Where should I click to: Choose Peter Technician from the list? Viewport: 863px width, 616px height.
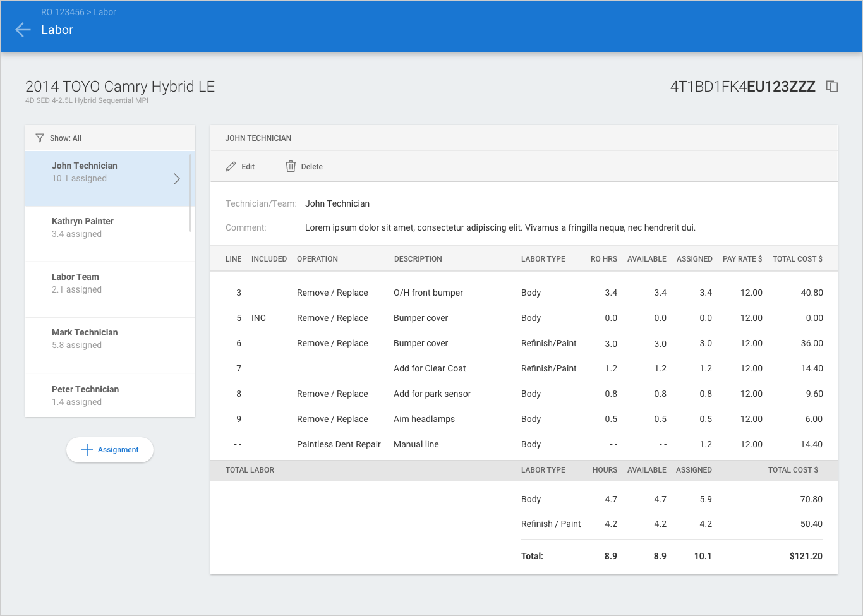coord(85,396)
